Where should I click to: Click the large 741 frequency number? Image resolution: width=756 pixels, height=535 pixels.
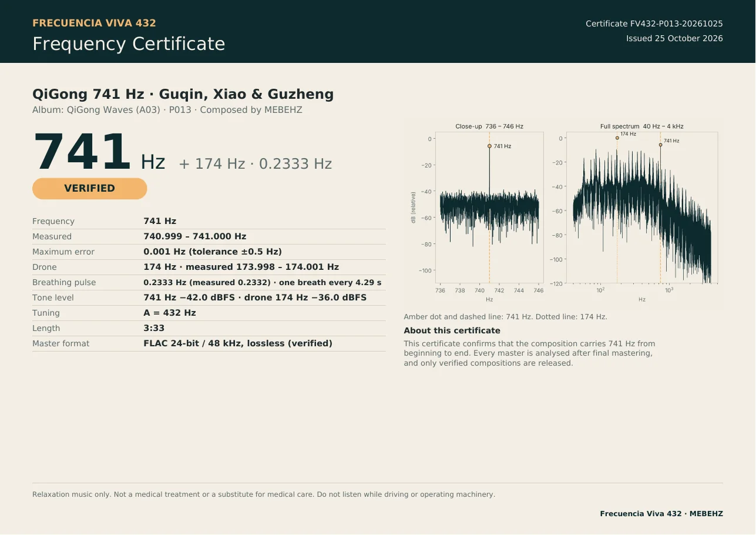pyautogui.click(x=82, y=153)
